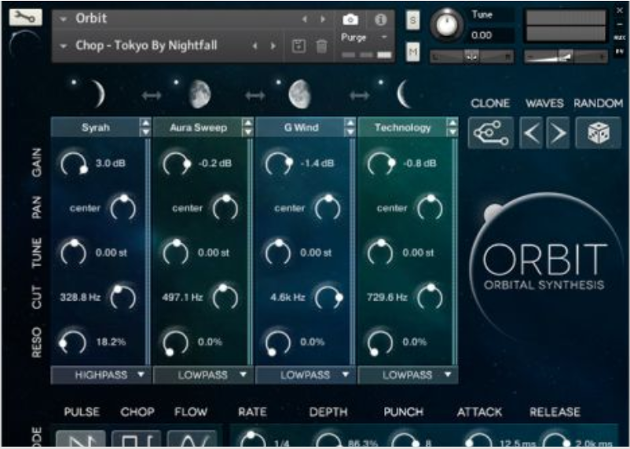630x449 pixels.
Task: Step the Technology sound selector arrows
Action: tap(452, 127)
